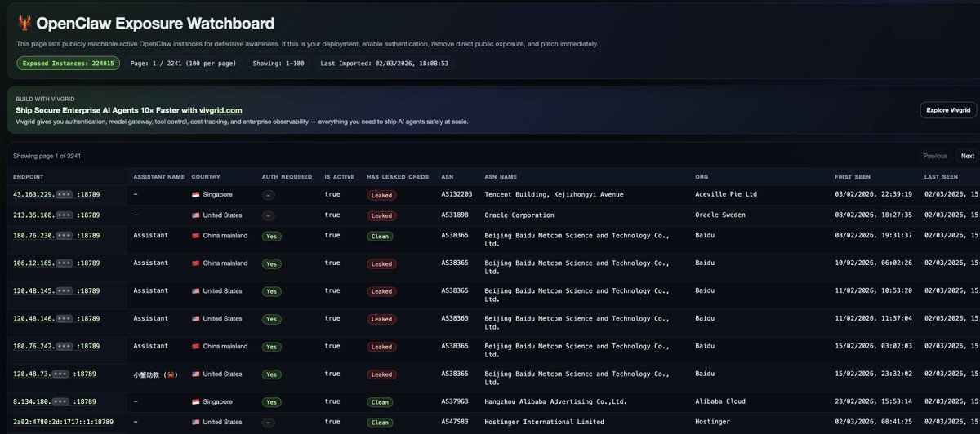This screenshot has height=434, width=980.
Task: Click Yes auth badge in 180.76.230 row
Action: pos(271,237)
